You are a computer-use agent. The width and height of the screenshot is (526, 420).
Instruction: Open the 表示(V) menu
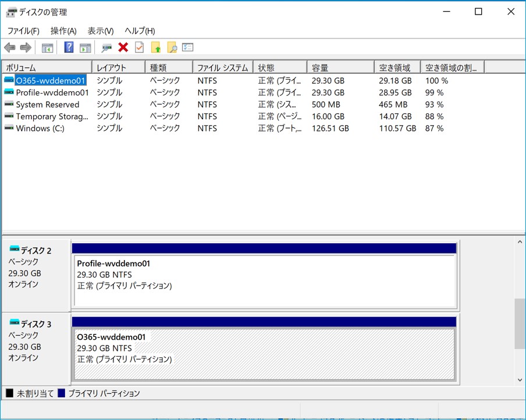point(101,31)
